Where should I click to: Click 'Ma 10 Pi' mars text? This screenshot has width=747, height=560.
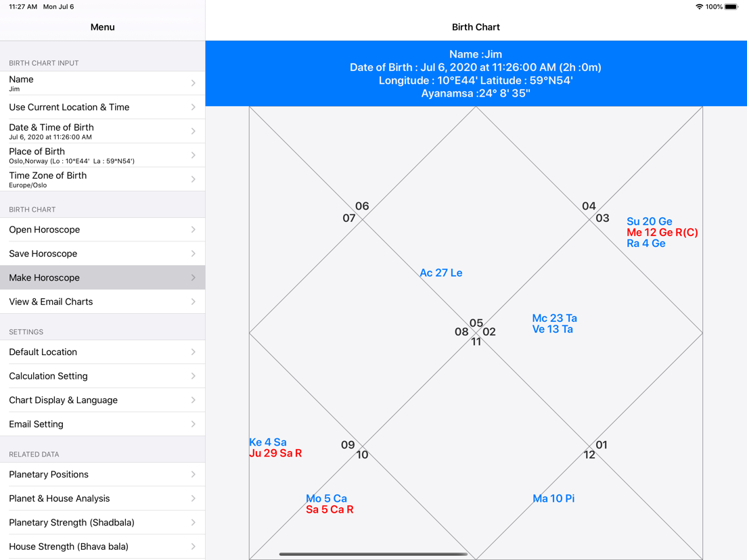tap(553, 498)
